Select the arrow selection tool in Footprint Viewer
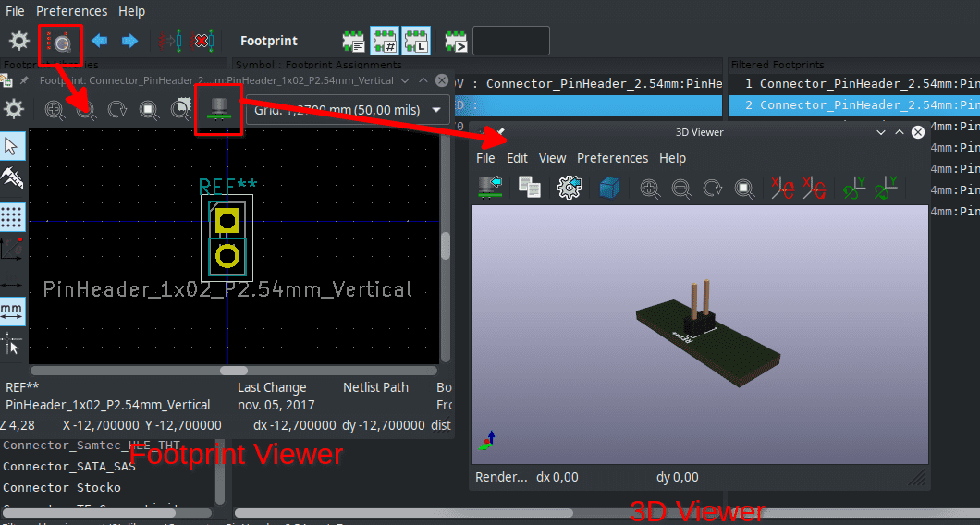 (x=12, y=147)
